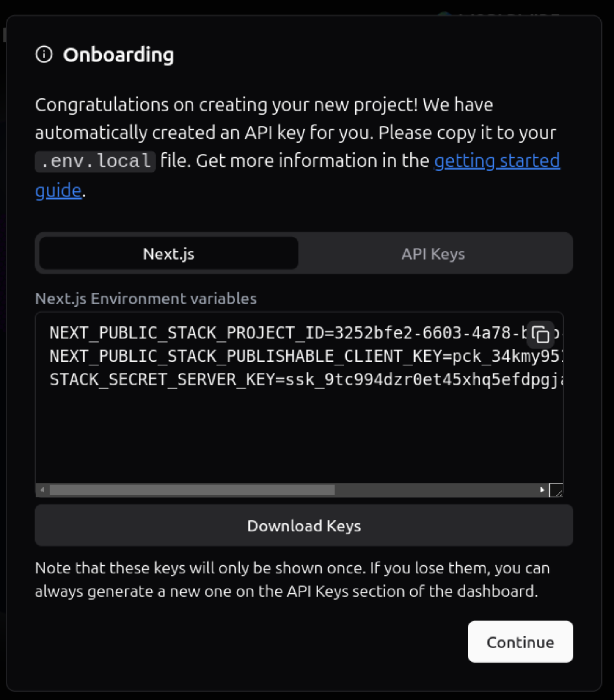Click the scrollbar left arrow
614x700 pixels.
click(x=42, y=489)
